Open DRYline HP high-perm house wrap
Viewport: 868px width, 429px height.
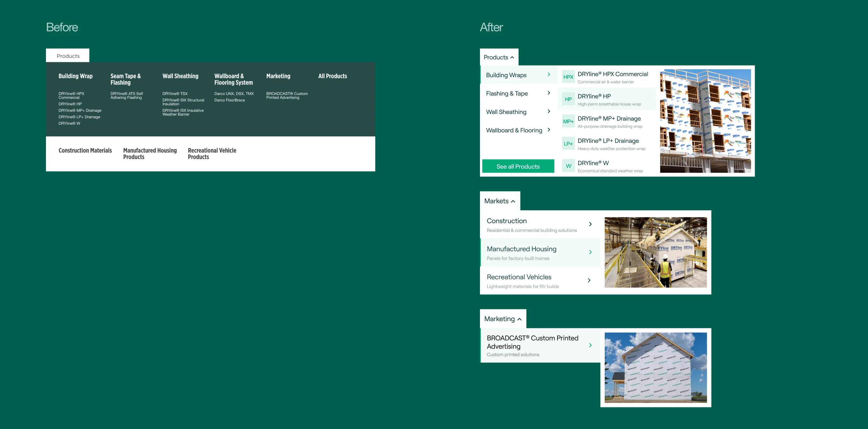tap(607, 99)
